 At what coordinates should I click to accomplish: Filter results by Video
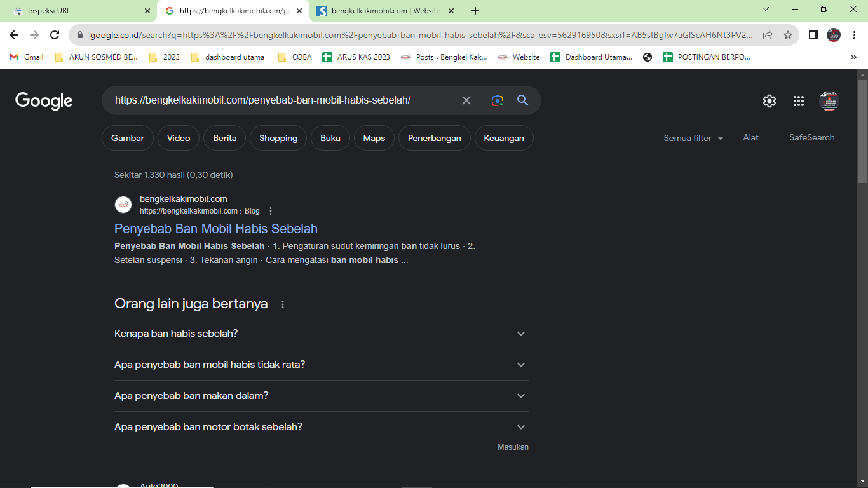pos(179,138)
